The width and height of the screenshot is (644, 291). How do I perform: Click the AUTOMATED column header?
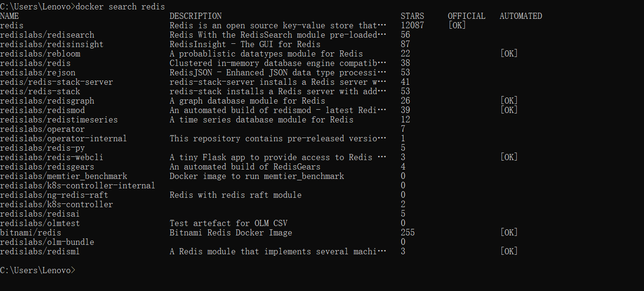[x=521, y=16]
